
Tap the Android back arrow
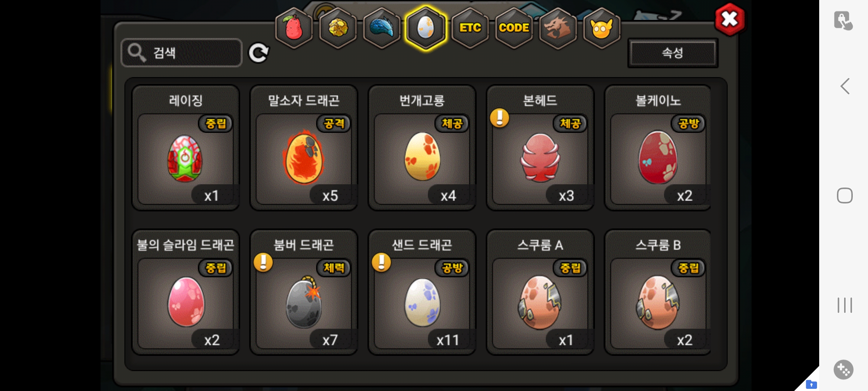845,87
